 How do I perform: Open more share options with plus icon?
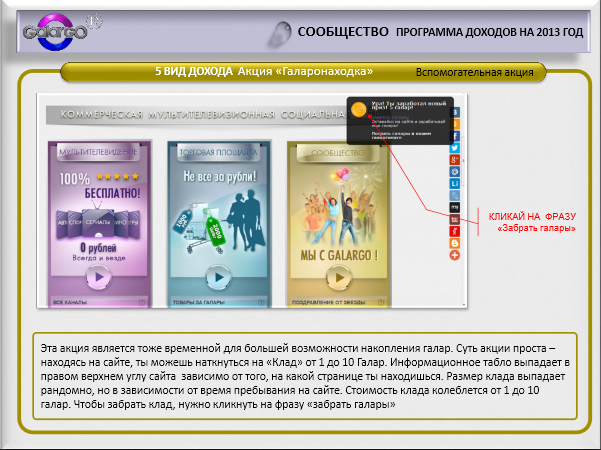pyautogui.click(x=455, y=255)
